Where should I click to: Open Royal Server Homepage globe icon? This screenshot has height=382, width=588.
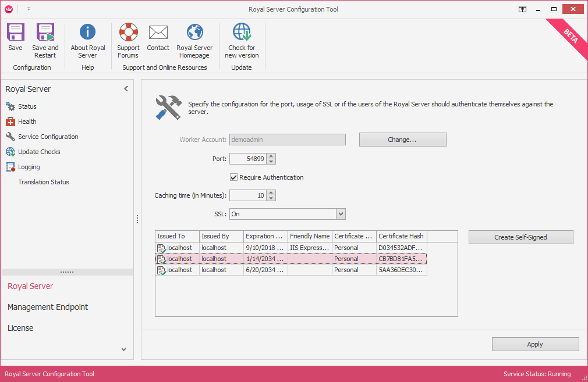pos(194,33)
